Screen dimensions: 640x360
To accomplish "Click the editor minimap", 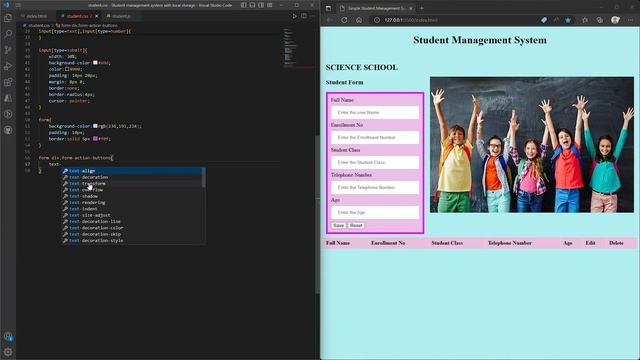I will (299, 48).
